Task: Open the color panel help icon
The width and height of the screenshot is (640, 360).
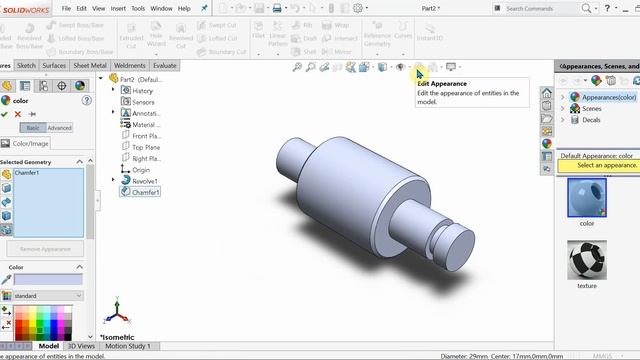Action: pos(87,100)
